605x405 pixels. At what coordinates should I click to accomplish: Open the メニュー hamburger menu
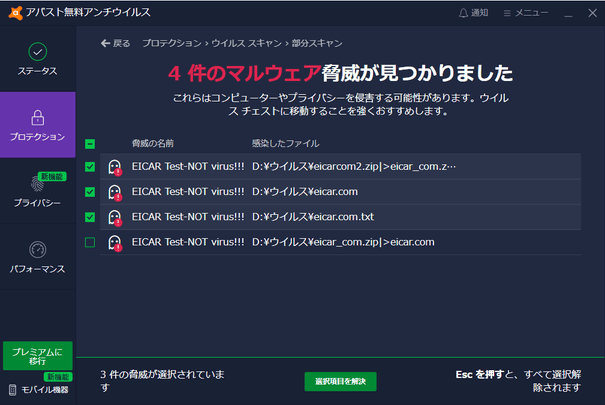tap(526, 13)
